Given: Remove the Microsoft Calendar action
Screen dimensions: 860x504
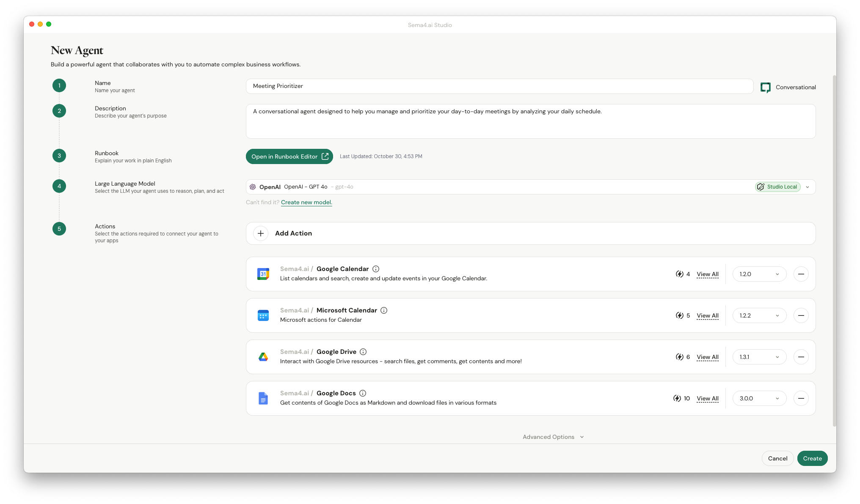Looking at the screenshot, I should [801, 315].
